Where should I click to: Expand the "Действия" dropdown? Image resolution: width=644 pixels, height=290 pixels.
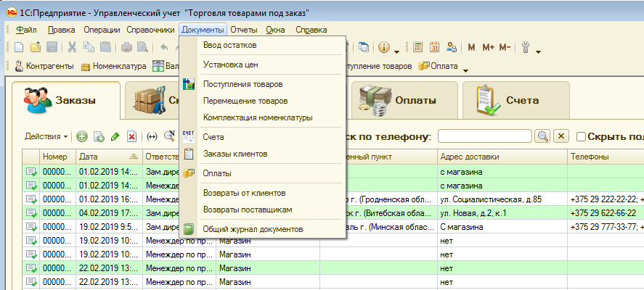pos(46,136)
